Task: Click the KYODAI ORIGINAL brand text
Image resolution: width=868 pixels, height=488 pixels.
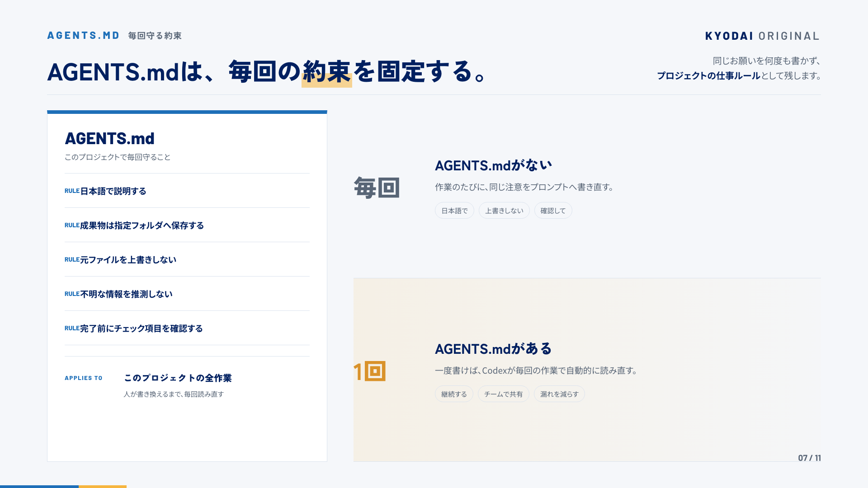Action: [762, 36]
